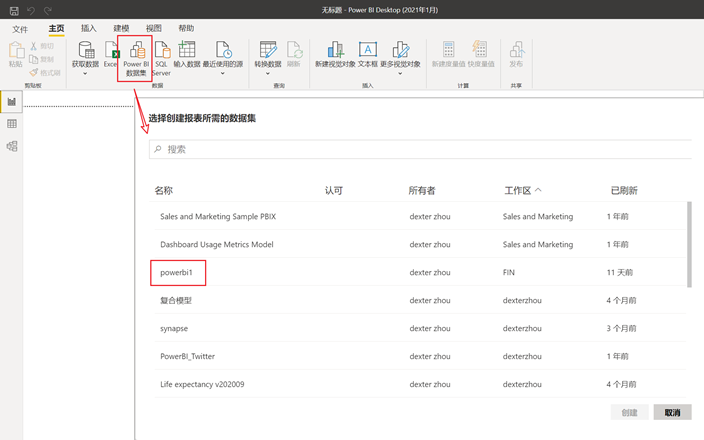Click the search magnifier icon

pyautogui.click(x=158, y=149)
